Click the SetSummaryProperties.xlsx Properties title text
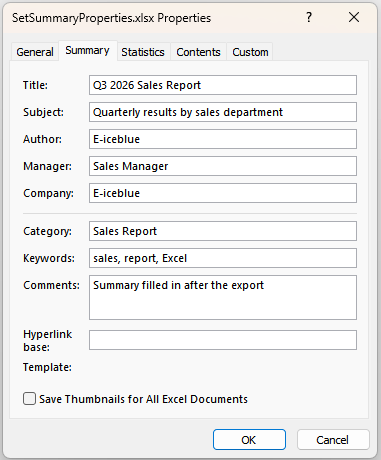381x460 pixels. pos(111,18)
